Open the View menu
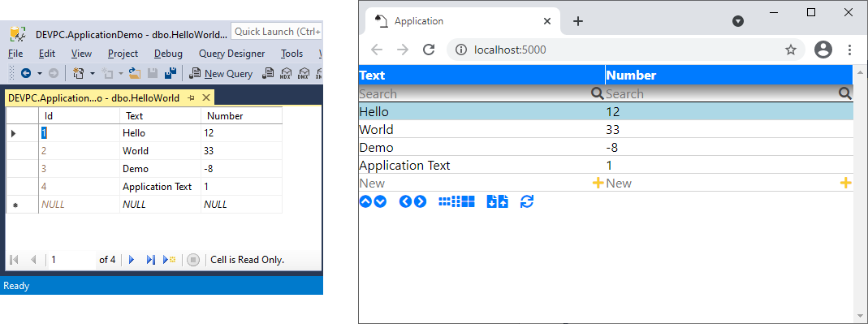868x324 pixels. tap(81, 54)
